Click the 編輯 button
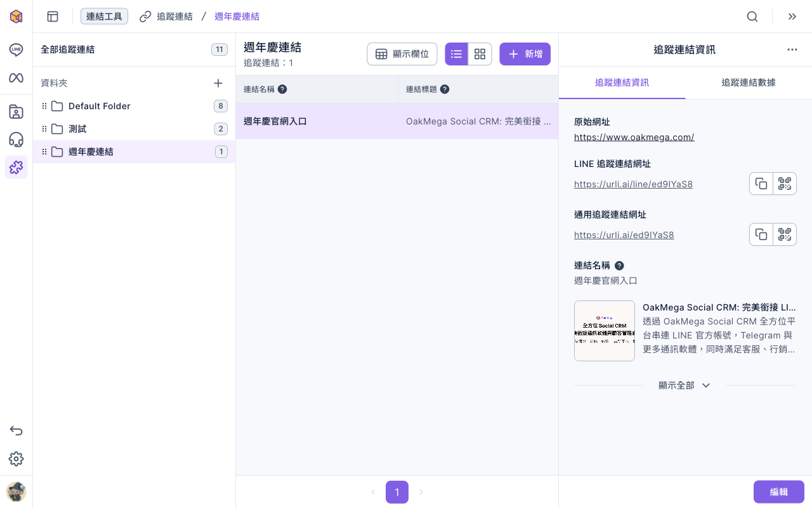The width and height of the screenshot is (812, 508). [779, 491]
